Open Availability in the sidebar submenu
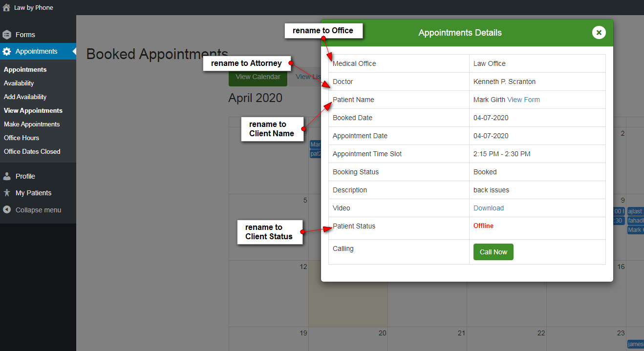644x351 pixels. (19, 83)
